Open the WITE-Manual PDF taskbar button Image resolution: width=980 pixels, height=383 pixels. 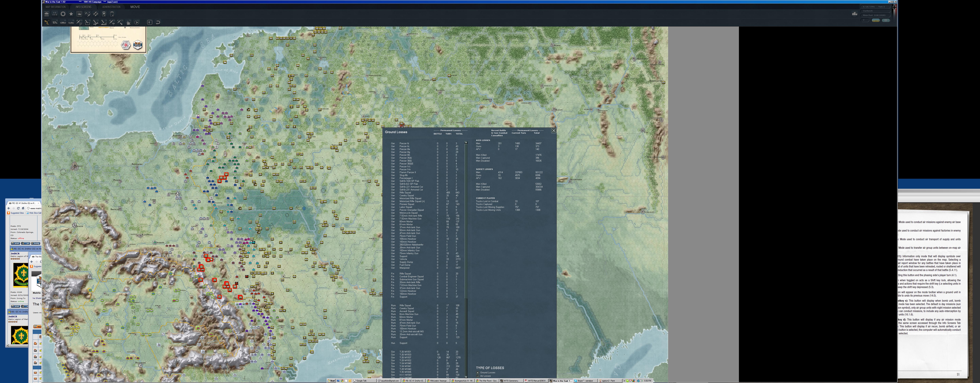(536, 381)
